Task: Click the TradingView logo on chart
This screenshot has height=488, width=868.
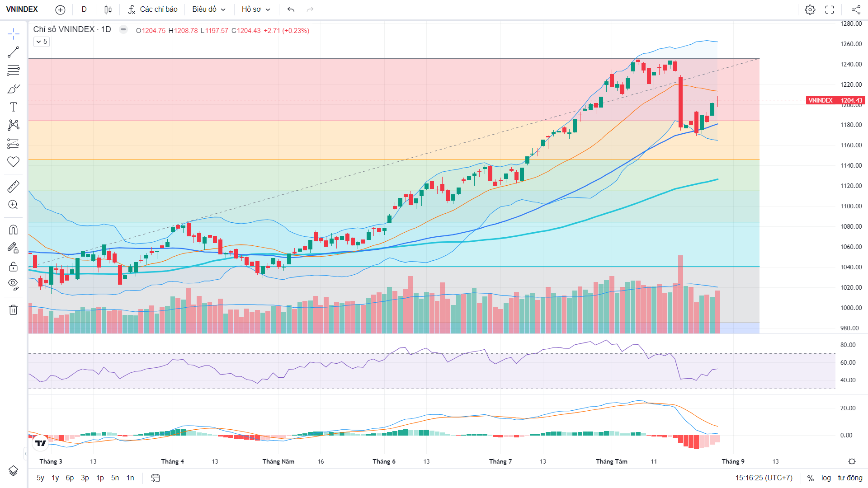Action: (41, 443)
